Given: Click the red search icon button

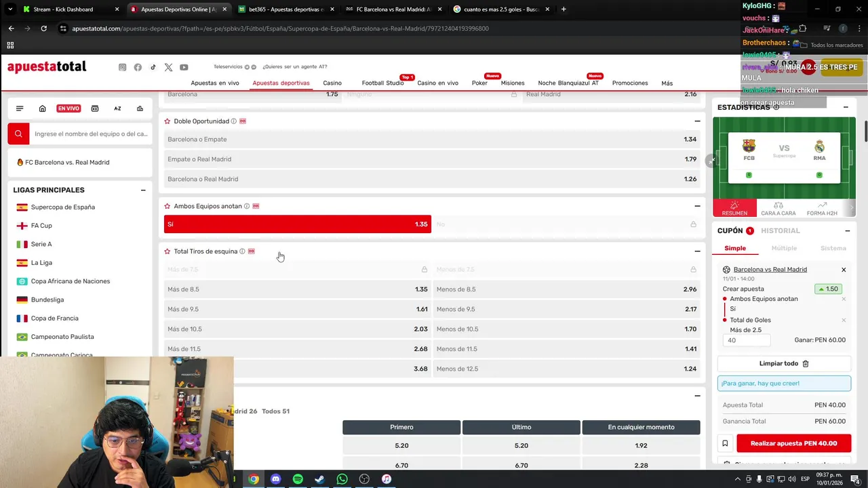Looking at the screenshot, I should (x=18, y=134).
